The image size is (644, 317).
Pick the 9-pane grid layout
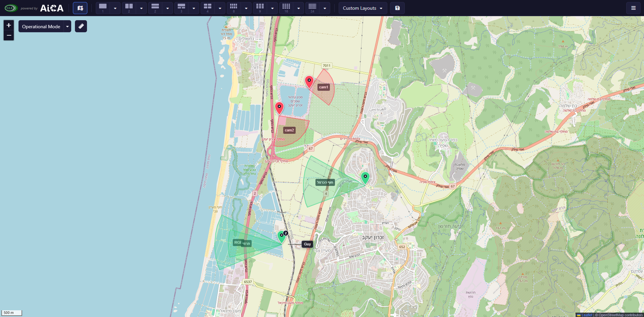[x=260, y=8]
